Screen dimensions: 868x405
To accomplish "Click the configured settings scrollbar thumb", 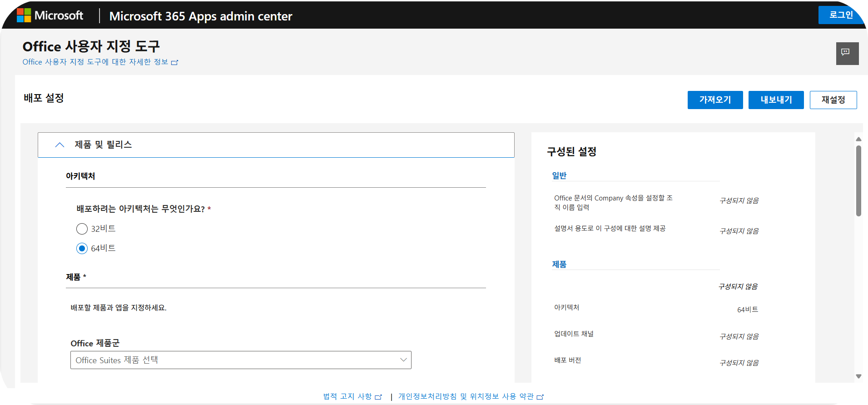I will (858, 181).
